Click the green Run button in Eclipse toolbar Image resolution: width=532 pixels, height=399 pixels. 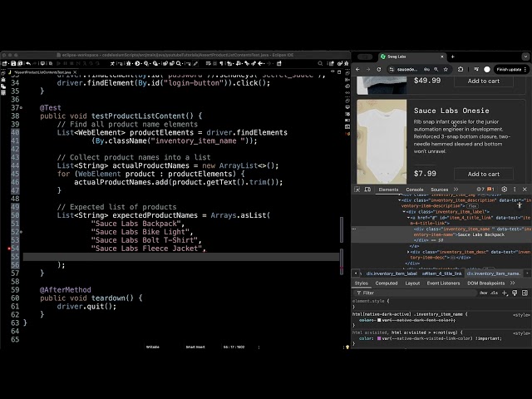[137, 63]
